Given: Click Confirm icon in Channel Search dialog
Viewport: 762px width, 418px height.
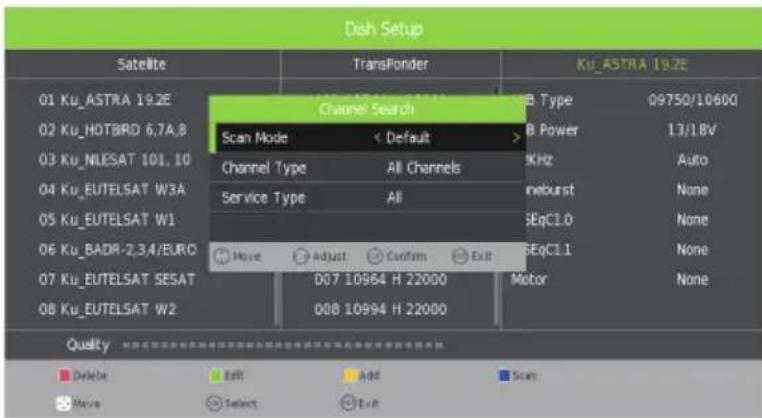Looking at the screenshot, I should (375, 256).
